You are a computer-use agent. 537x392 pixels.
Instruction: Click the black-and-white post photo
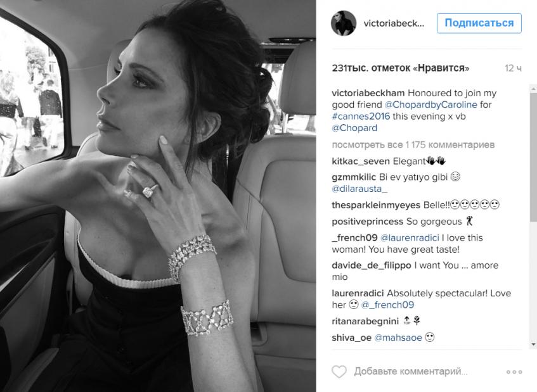158,196
